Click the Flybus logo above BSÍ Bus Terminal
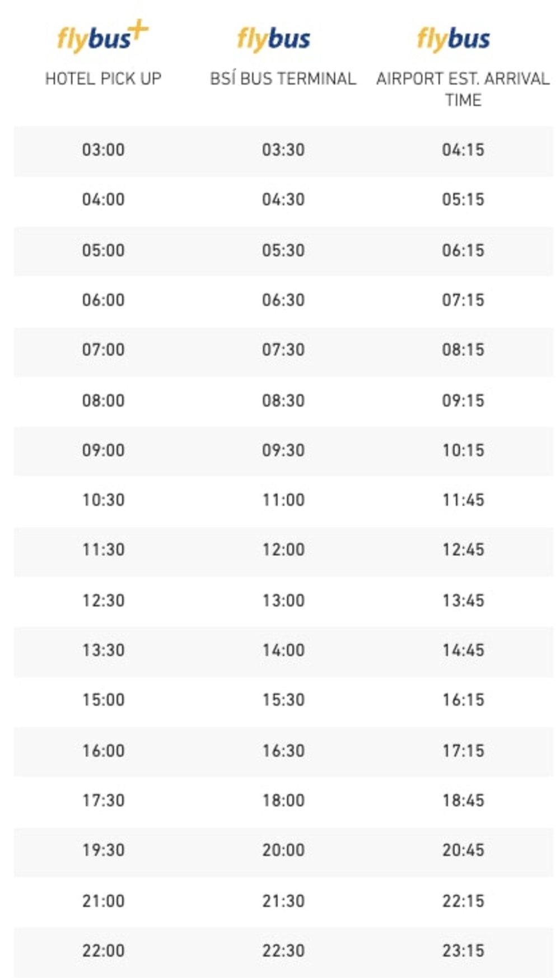The image size is (560, 978). tap(273, 39)
